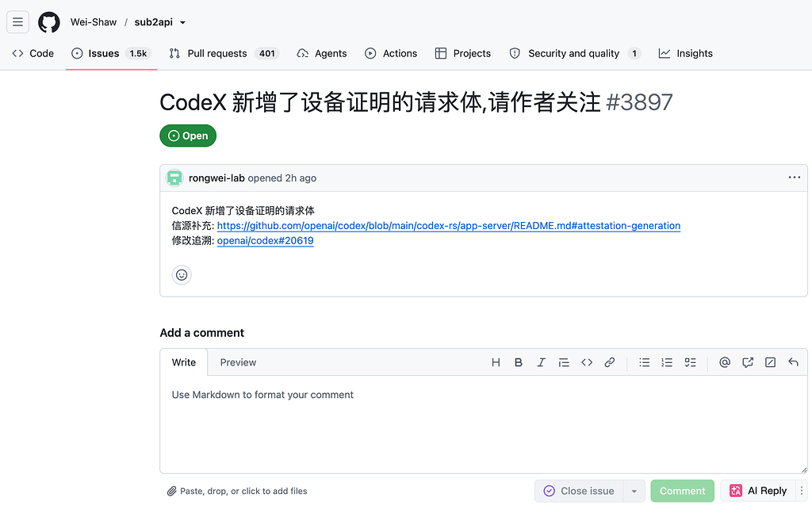Open AI Reply more options kebab
The image size is (812, 520).
coord(802,491)
